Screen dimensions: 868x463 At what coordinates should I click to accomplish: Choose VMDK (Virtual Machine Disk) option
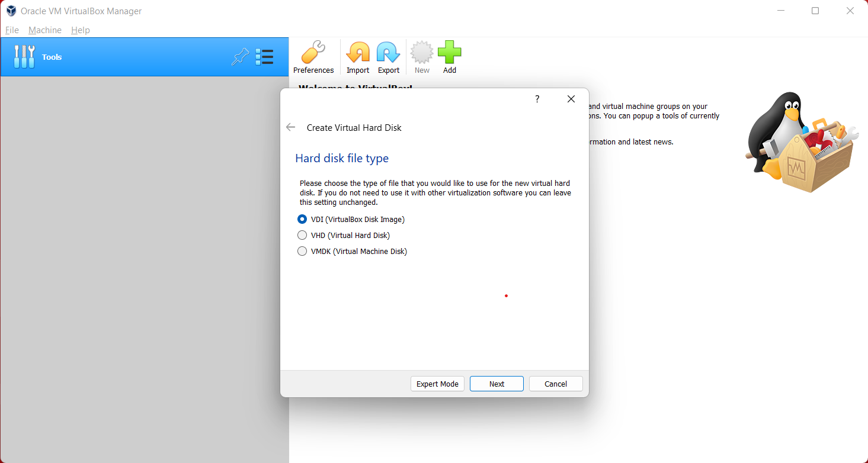(x=302, y=251)
